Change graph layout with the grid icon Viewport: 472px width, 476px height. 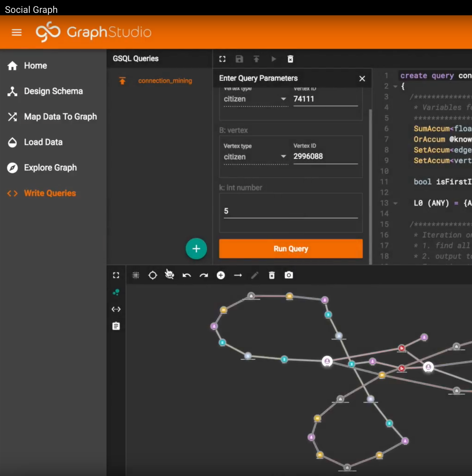136,275
